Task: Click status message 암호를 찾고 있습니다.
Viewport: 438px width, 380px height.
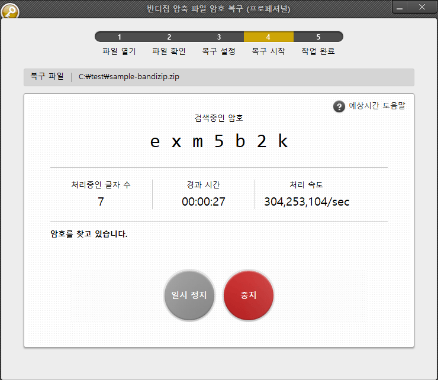Action: click(89, 234)
